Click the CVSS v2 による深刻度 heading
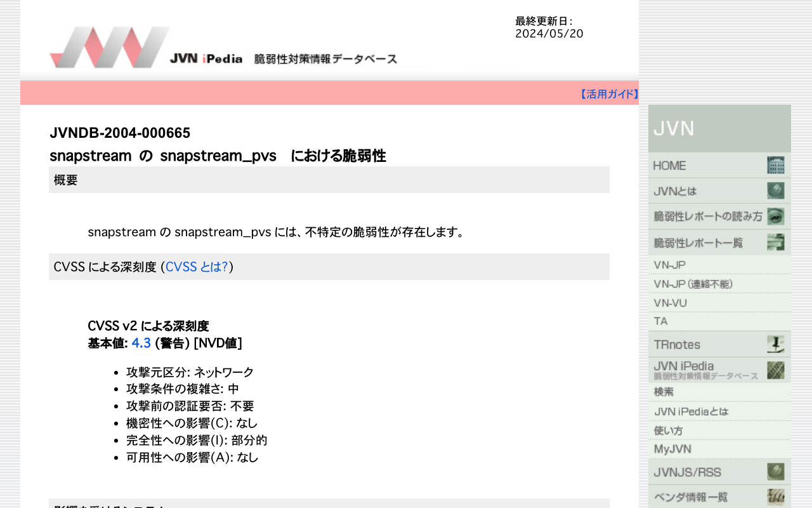812x508 pixels. tap(148, 326)
